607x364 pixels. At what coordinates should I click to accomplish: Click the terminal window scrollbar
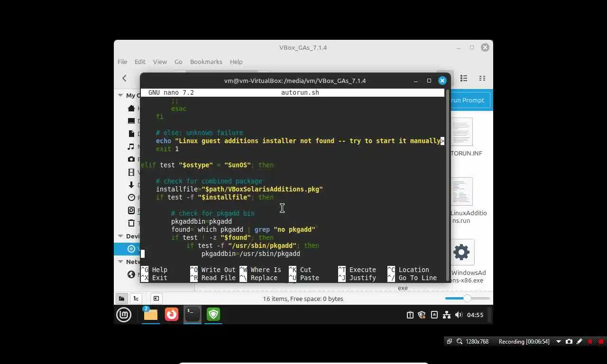tap(447, 185)
